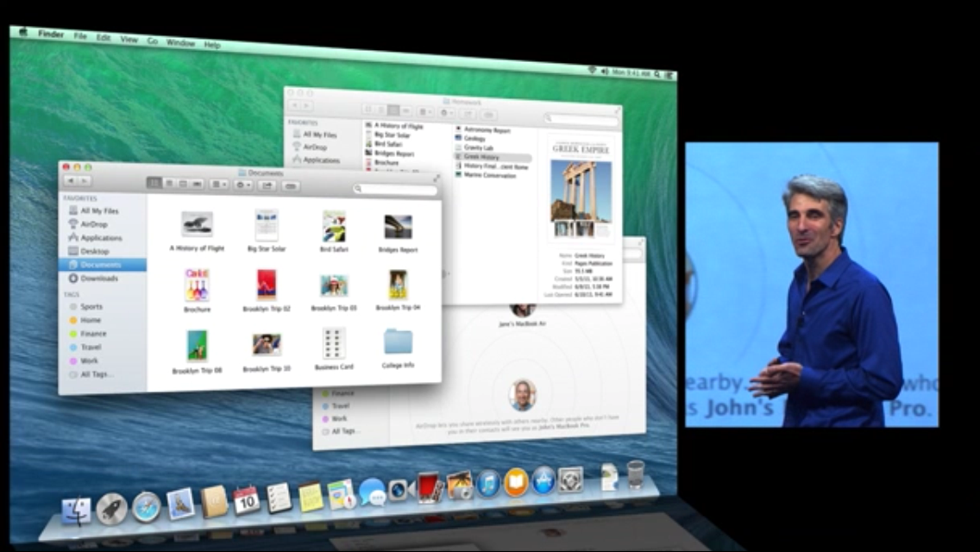Open iTunes music note icon in Dock
Screen dimensions: 980x552
click(x=487, y=484)
